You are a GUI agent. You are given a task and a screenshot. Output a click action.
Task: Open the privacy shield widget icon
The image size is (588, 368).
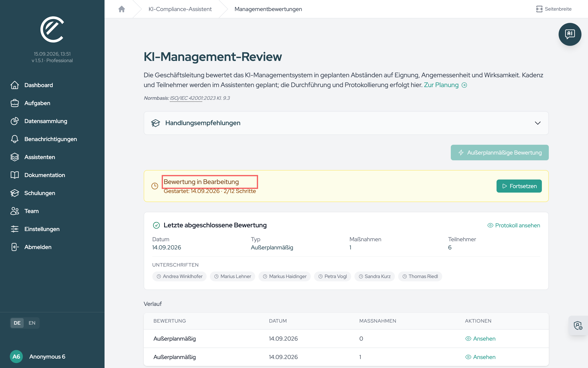[578, 325]
